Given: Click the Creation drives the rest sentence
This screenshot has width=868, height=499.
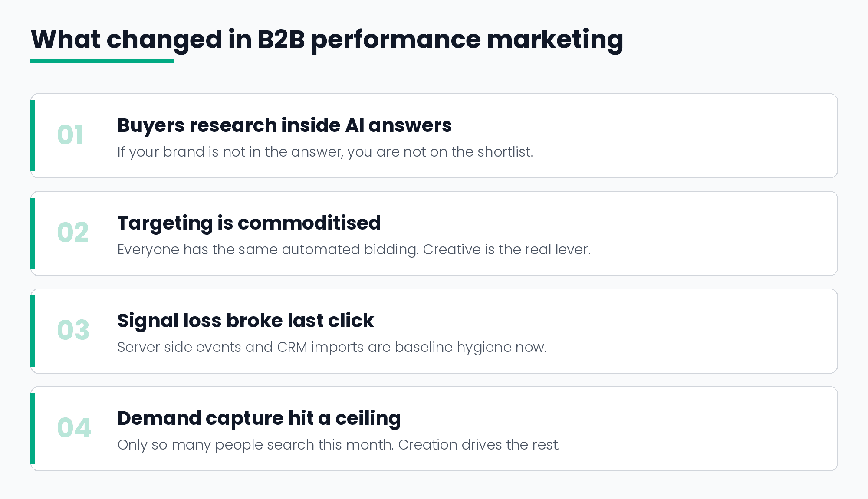Looking at the screenshot, I should pyautogui.click(x=479, y=445).
